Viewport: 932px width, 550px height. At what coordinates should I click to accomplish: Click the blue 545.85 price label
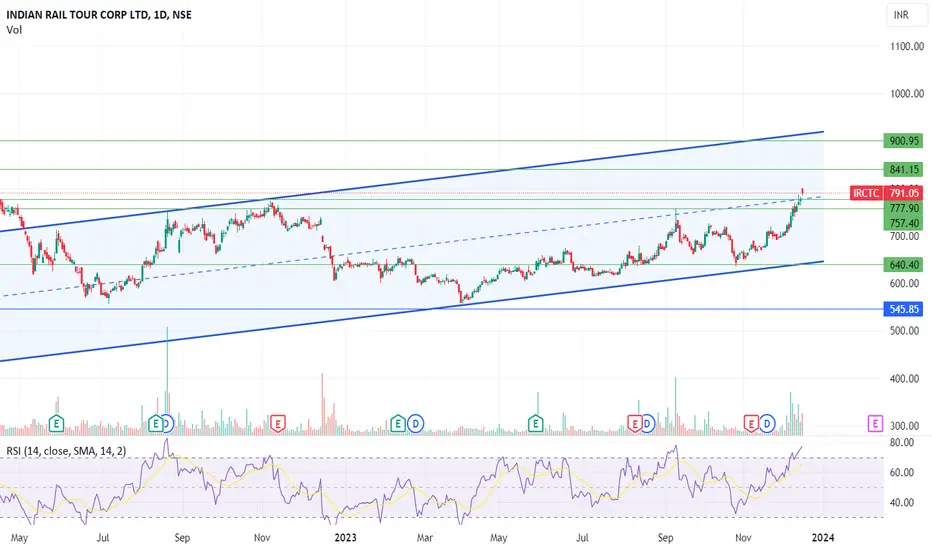(x=903, y=309)
